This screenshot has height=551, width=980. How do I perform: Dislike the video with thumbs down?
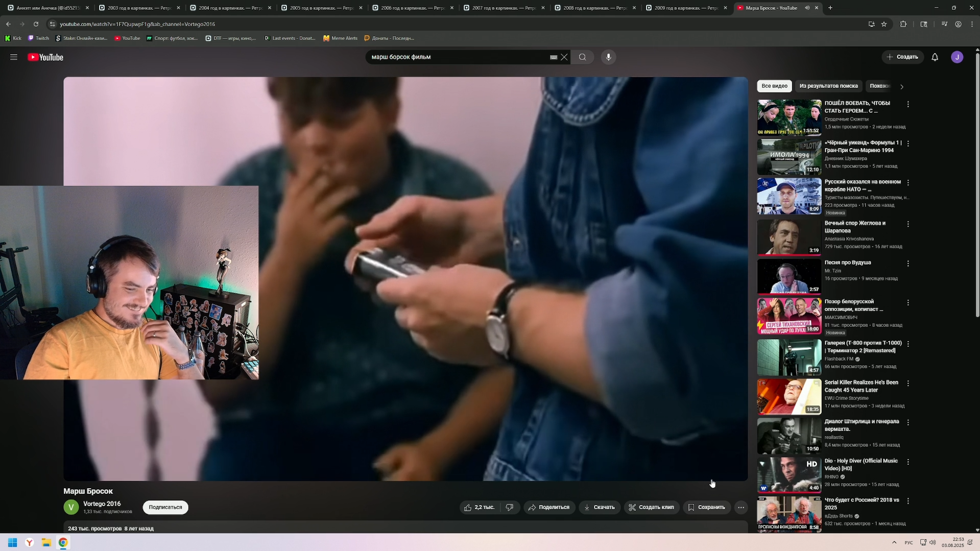(x=509, y=507)
